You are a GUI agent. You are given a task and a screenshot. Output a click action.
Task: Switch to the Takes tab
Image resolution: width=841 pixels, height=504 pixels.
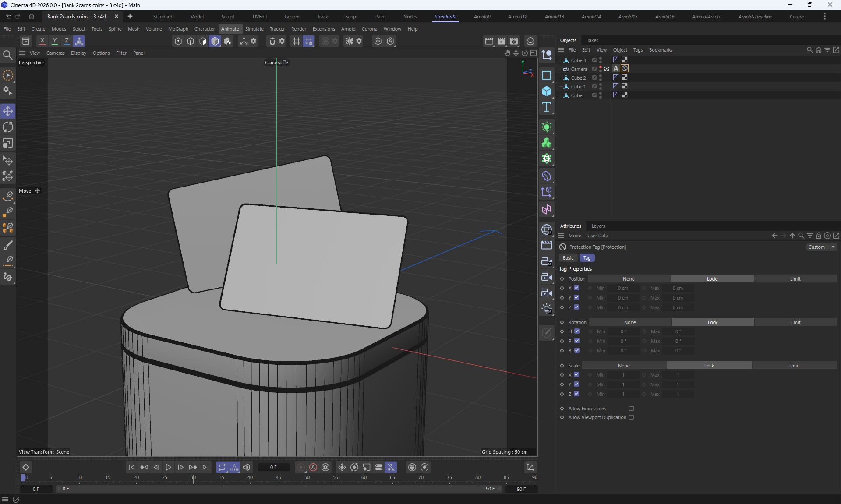coord(592,40)
